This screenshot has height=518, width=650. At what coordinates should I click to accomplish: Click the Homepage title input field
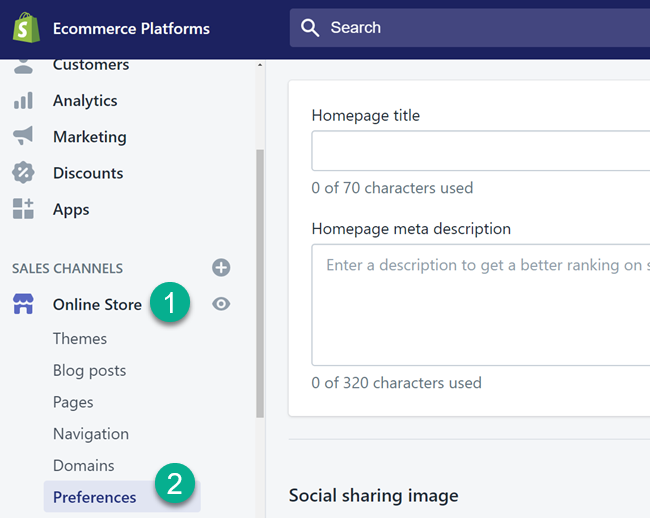[480, 150]
